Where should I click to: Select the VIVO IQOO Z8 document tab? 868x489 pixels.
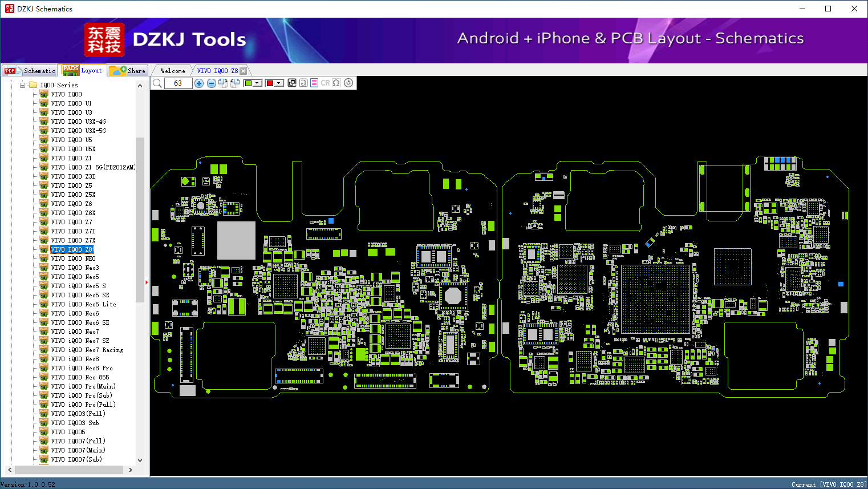217,71
